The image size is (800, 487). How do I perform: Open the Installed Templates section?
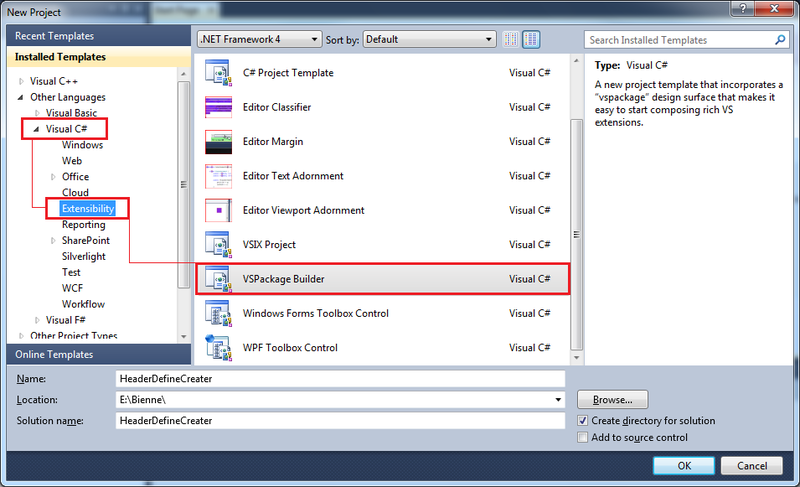[x=99, y=57]
